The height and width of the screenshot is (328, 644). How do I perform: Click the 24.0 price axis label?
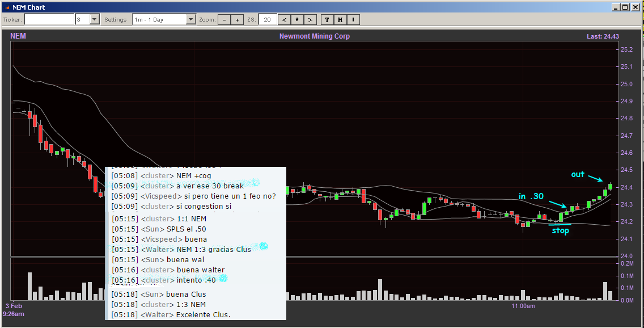coord(626,256)
